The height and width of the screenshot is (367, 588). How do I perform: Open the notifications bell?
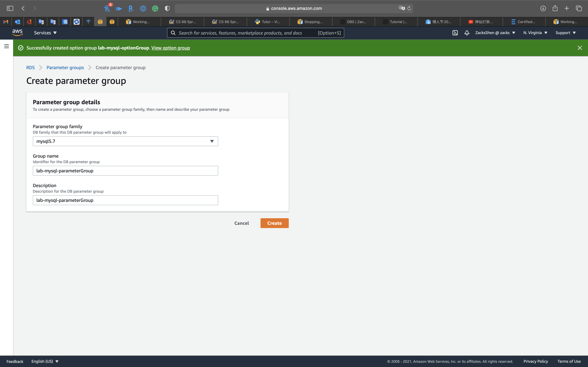coord(467,33)
